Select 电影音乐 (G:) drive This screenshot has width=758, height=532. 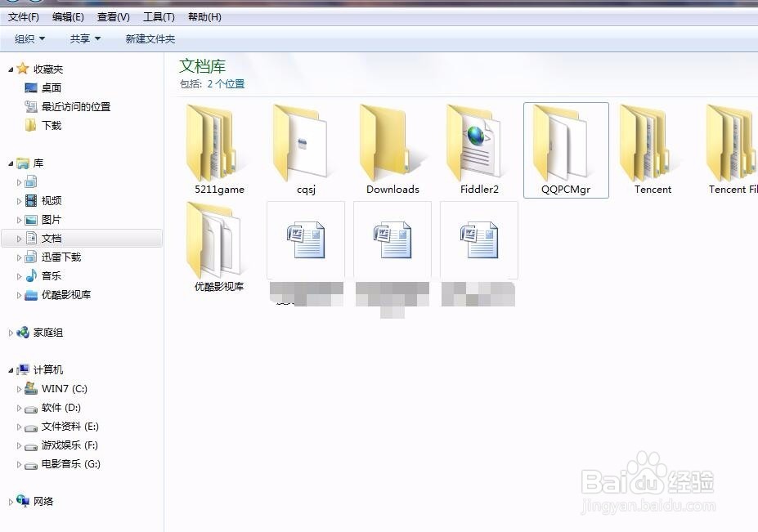pyautogui.click(x=70, y=464)
